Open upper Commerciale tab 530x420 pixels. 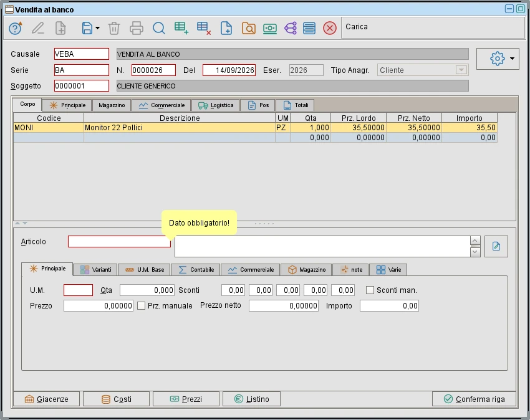click(x=161, y=105)
